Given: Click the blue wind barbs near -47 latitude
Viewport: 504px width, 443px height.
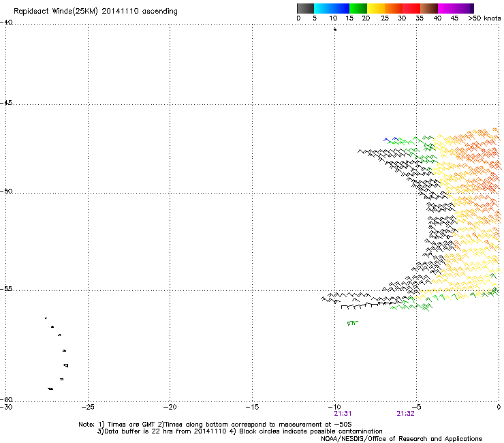Looking at the screenshot, I should (x=391, y=139).
